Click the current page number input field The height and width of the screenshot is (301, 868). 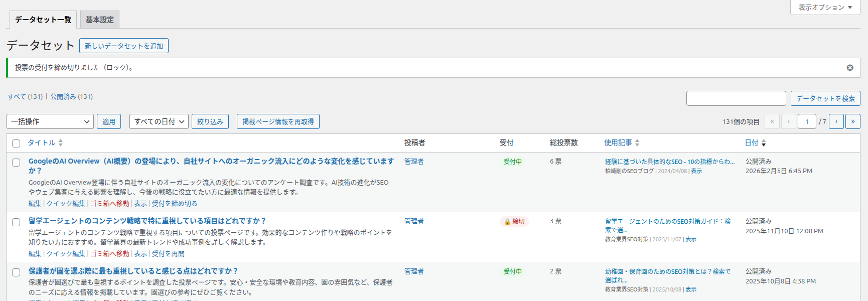[807, 121]
